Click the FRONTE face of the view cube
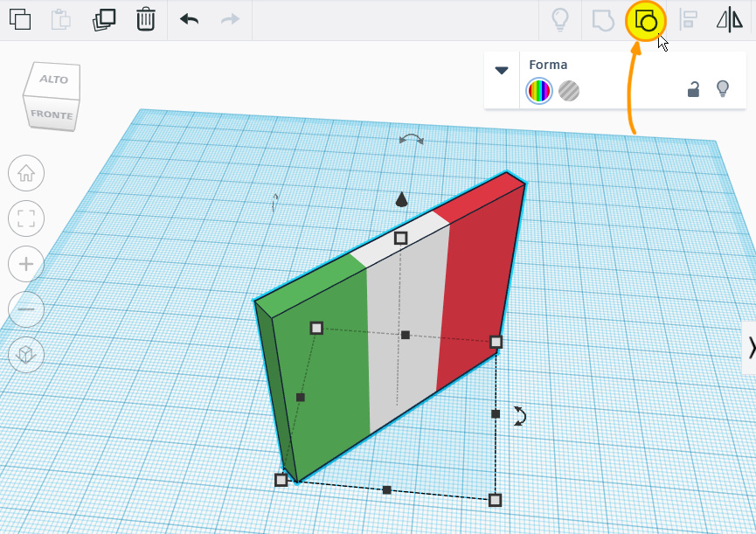 [x=52, y=114]
